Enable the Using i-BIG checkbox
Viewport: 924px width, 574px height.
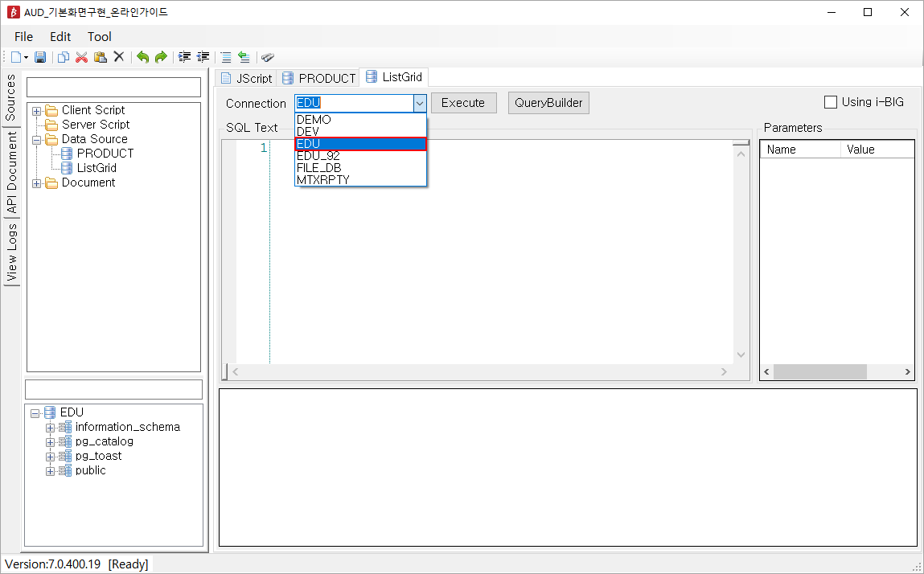pos(830,102)
